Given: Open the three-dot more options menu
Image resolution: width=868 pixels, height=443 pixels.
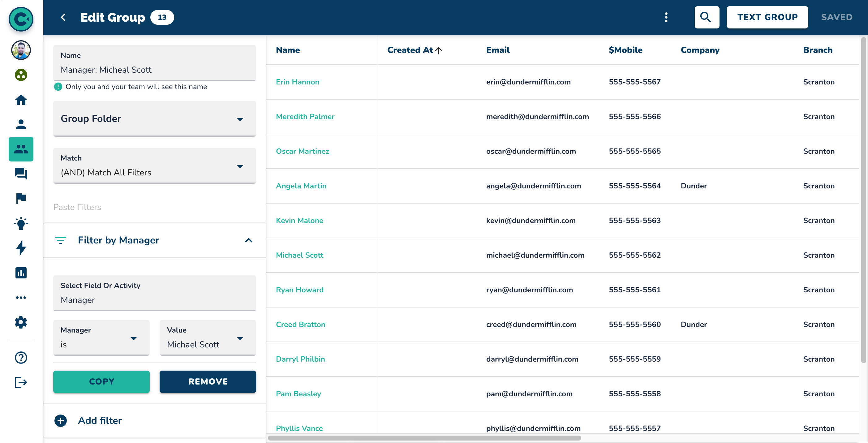Looking at the screenshot, I should [x=666, y=17].
